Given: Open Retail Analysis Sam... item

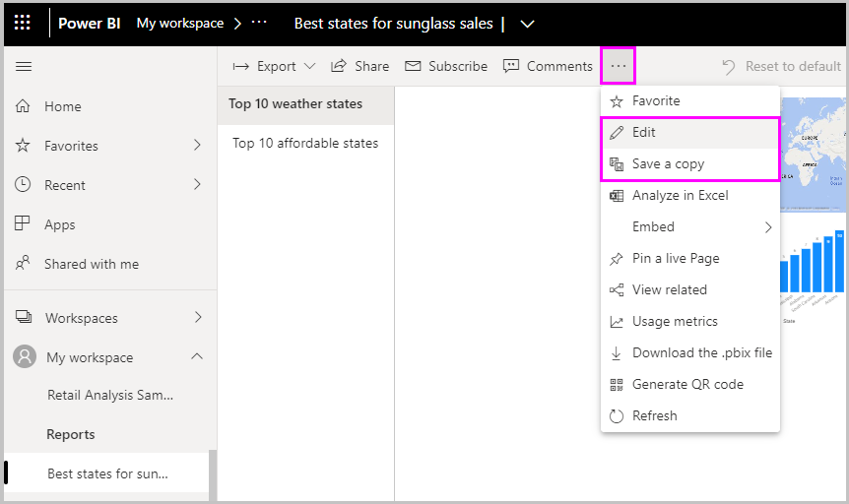Looking at the screenshot, I should 110,395.
